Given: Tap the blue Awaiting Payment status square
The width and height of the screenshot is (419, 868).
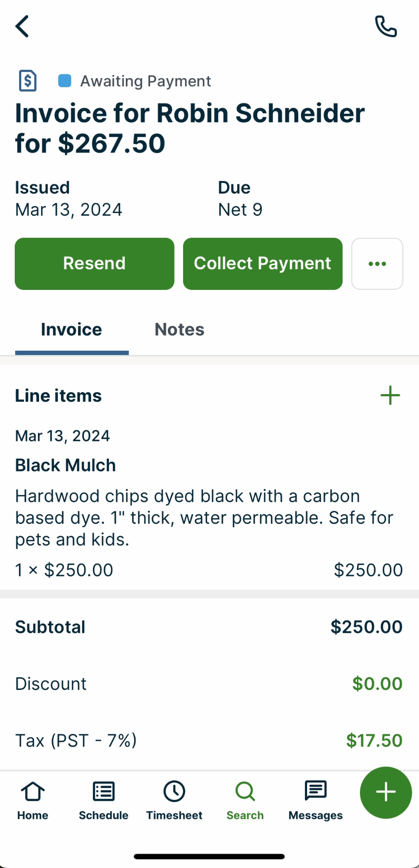Looking at the screenshot, I should tap(65, 81).
